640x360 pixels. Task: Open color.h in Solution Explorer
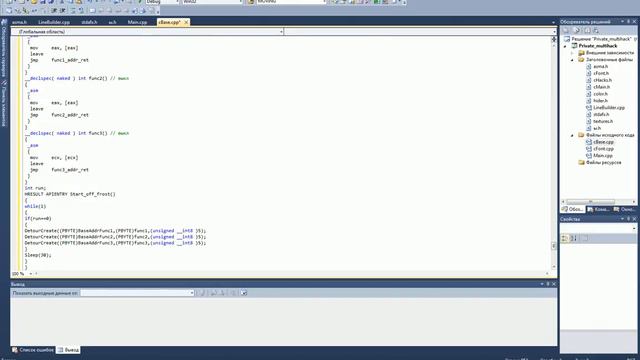[x=600, y=94]
